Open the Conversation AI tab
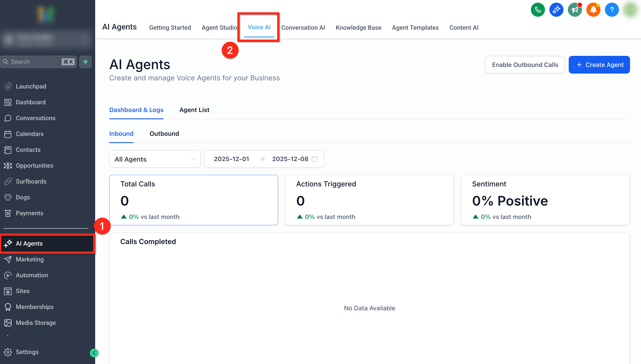The height and width of the screenshot is (364, 641). coord(303,28)
